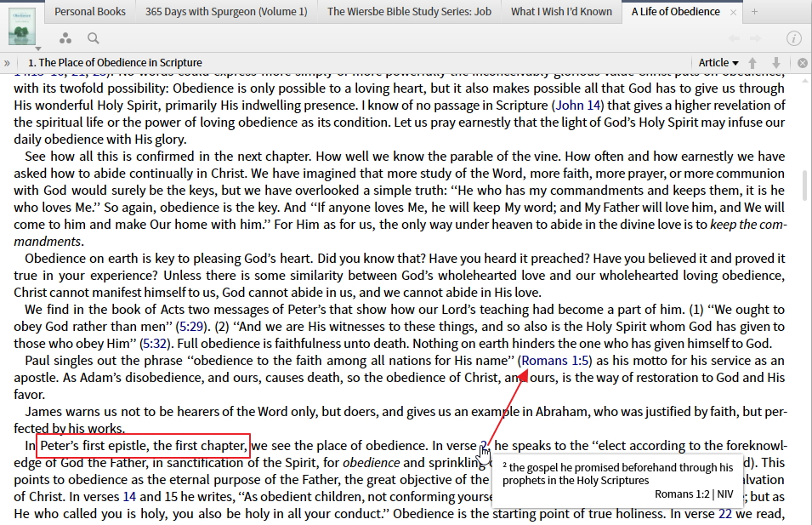Jump to previous article with up arrow

[752, 63]
